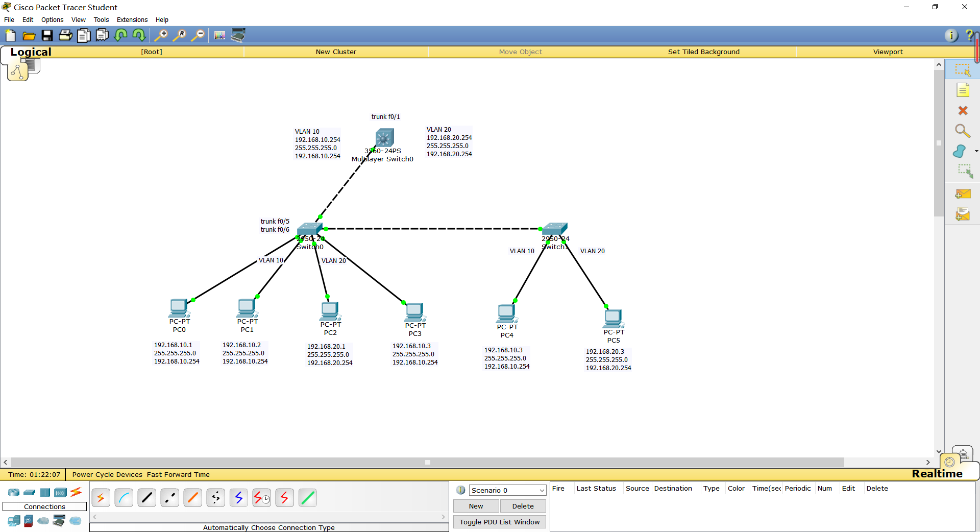
Task: Click the horizontal workspace scrollbar
Action: click(427, 462)
